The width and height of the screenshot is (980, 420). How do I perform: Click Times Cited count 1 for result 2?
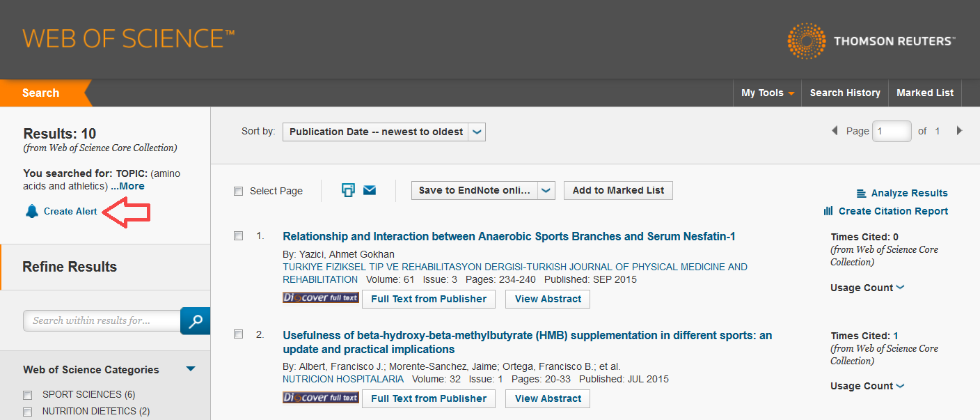coord(896,336)
